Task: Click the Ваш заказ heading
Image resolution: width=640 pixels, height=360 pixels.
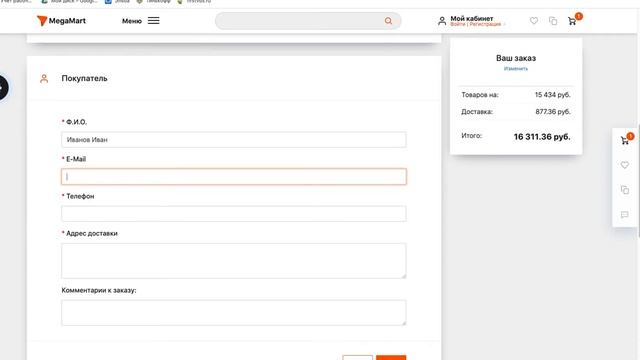Action: (516, 58)
